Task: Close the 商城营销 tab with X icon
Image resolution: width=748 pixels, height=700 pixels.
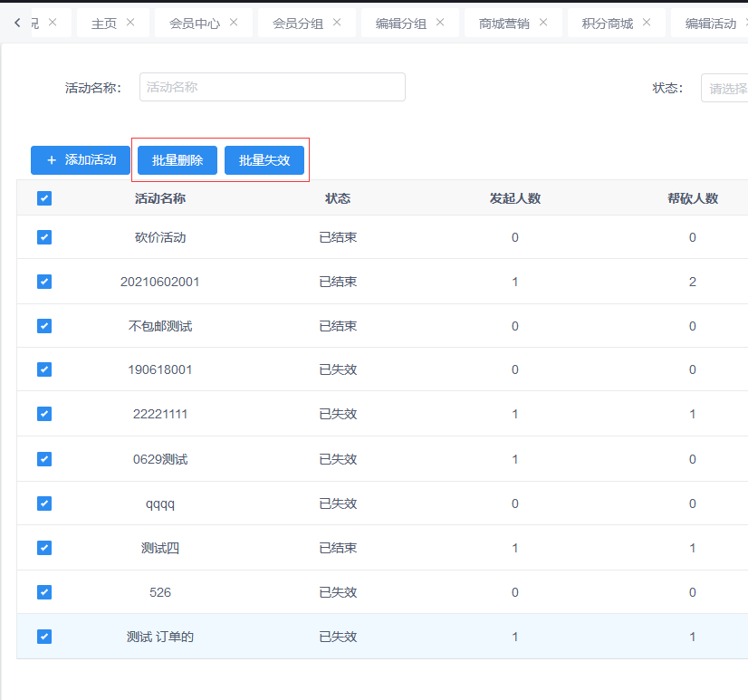Action: tap(543, 23)
